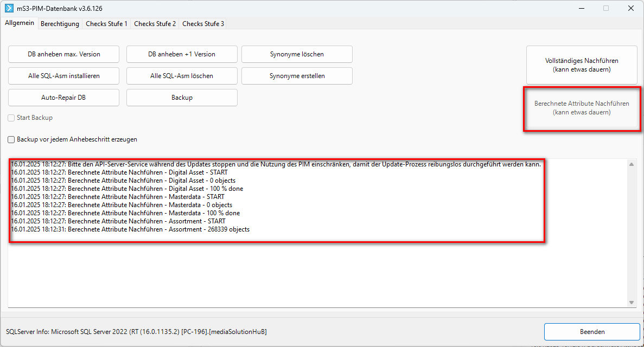
Task: Go to the Checks Stufe 3 tab
Action: click(x=203, y=24)
